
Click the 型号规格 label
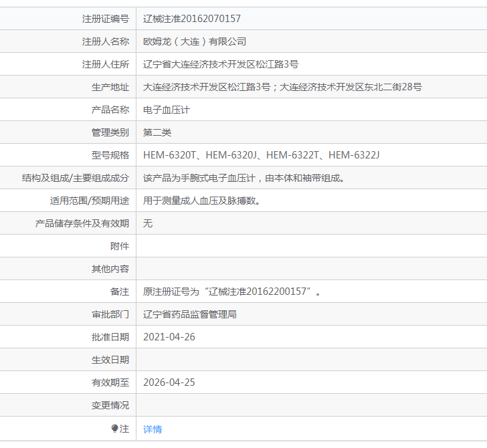(x=110, y=155)
